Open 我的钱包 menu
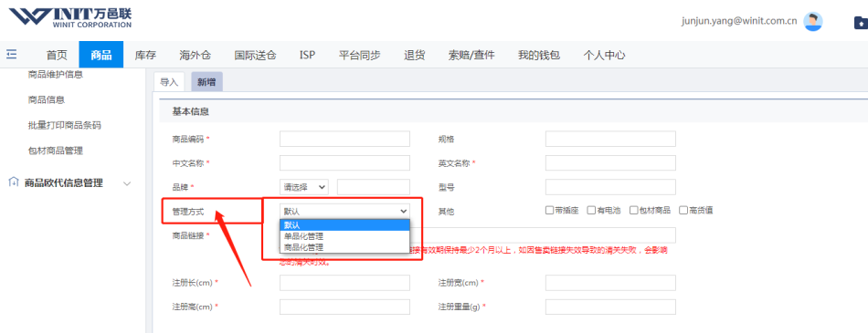 539,55
